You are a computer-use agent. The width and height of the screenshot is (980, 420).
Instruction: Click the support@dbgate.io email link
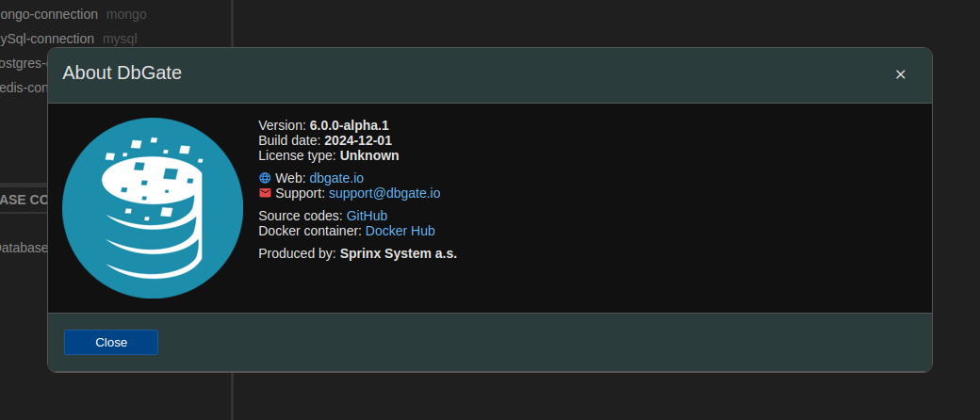(384, 193)
